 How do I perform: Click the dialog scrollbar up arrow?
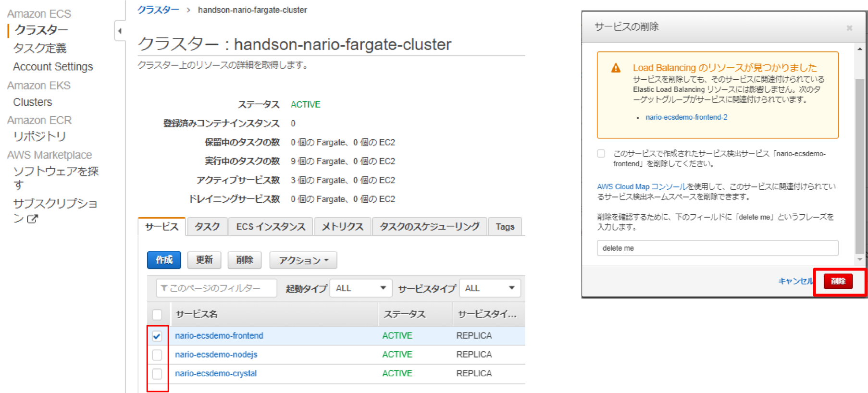859,49
